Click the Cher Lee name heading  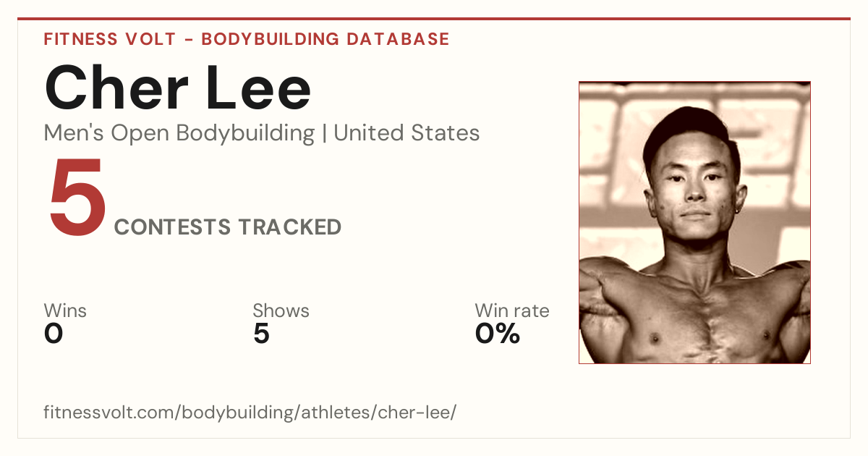pos(178,88)
